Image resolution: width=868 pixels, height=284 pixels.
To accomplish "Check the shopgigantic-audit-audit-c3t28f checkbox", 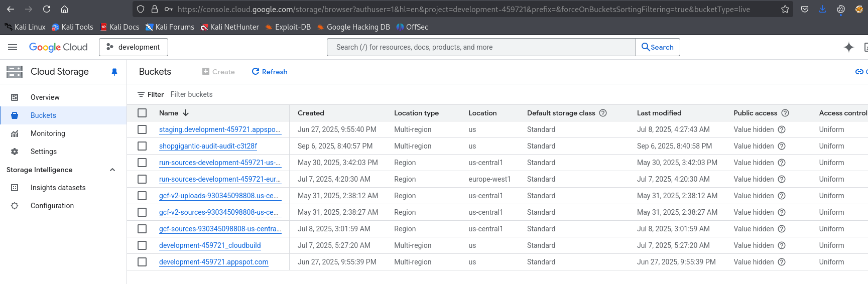I will pyautogui.click(x=142, y=146).
